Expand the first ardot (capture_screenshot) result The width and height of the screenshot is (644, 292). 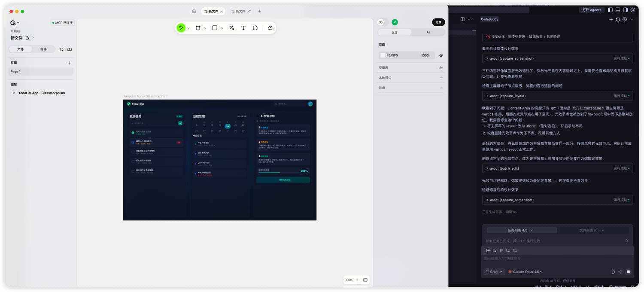(488, 58)
